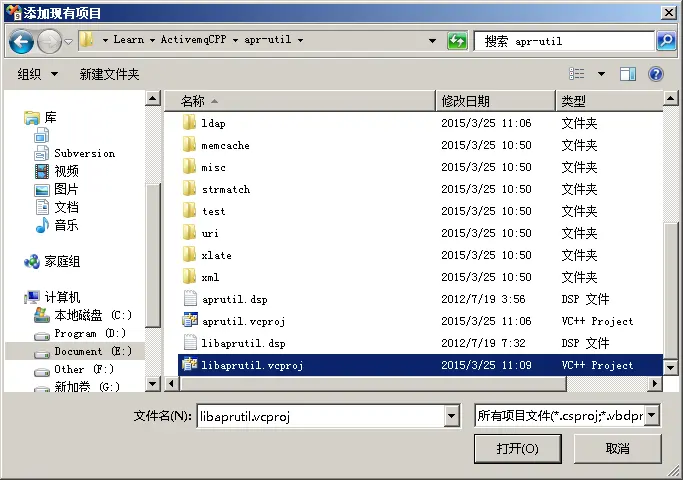Open the address bar history dropdown
The height and width of the screenshot is (480, 683).
[x=432, y=41]
